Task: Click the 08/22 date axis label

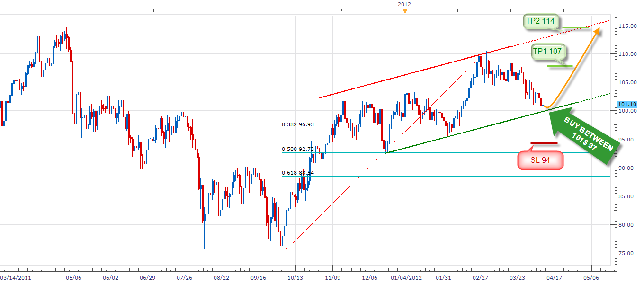Action: [x=221, y=278]
